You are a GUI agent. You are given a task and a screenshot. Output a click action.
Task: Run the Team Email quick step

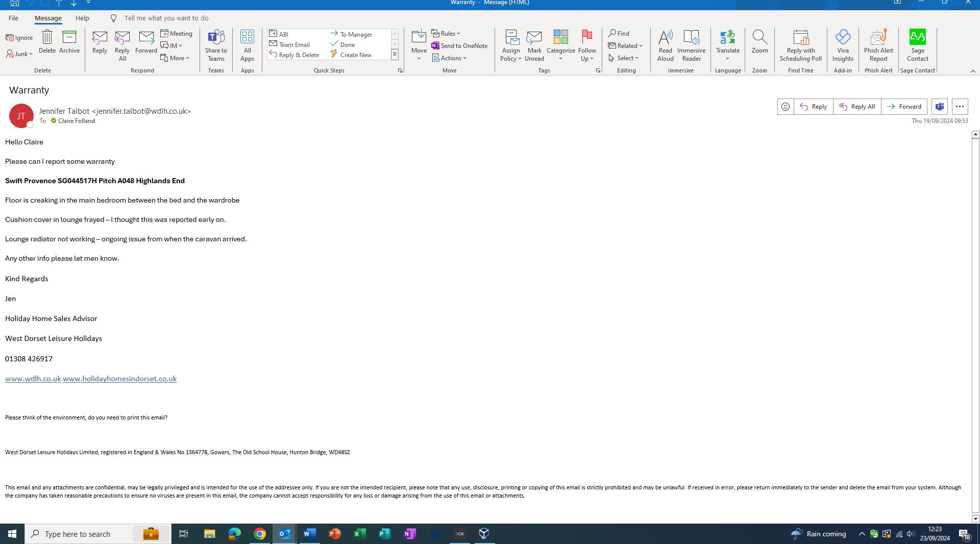[289, 44]
